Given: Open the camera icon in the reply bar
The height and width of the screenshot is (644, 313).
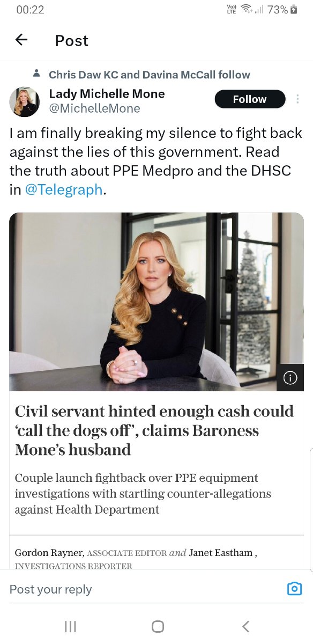Looking at the screenshot, I should (294, 589).
